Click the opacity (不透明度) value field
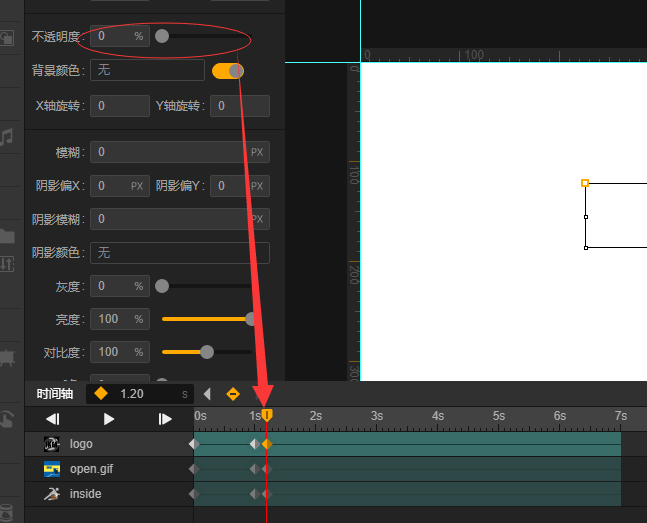 tap(120, 36)
